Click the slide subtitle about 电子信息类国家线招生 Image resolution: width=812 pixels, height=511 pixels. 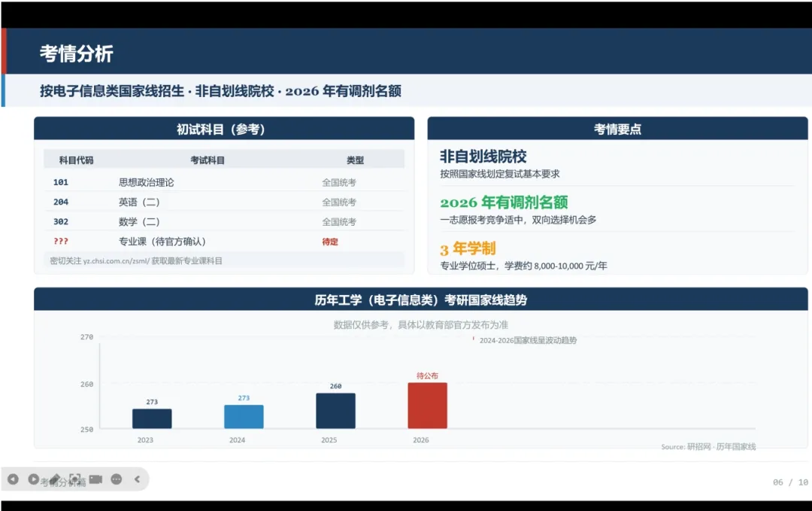220,91
